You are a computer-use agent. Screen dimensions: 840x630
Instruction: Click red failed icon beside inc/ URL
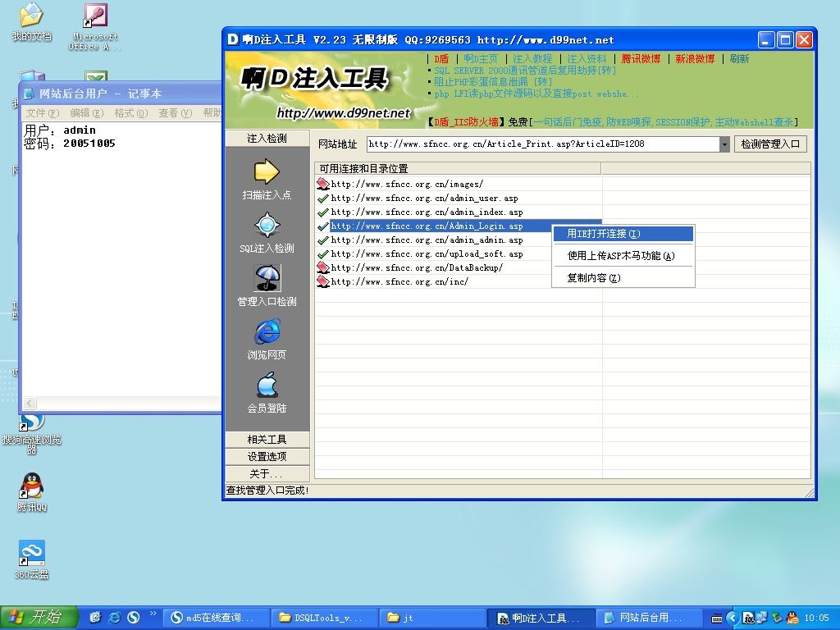322,281
